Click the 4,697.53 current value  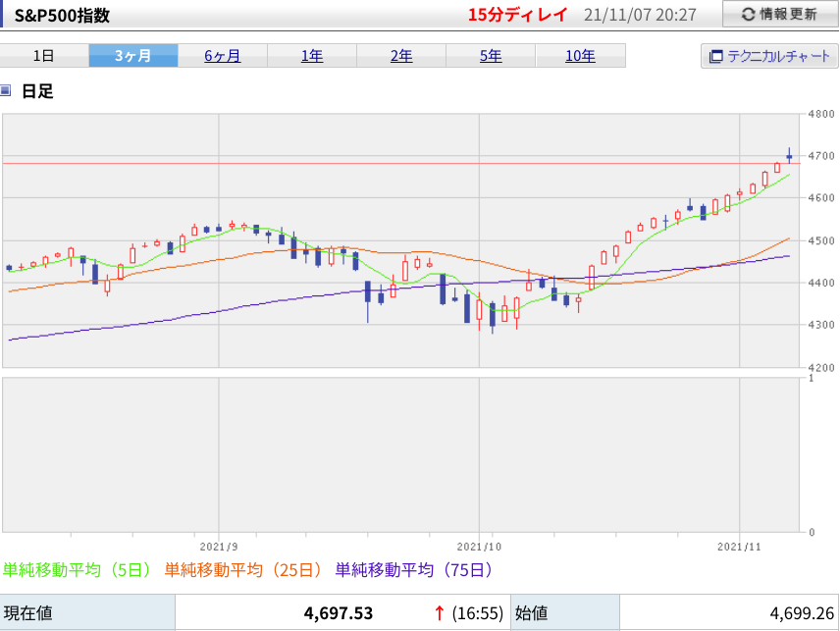click(x=338, y=612)
